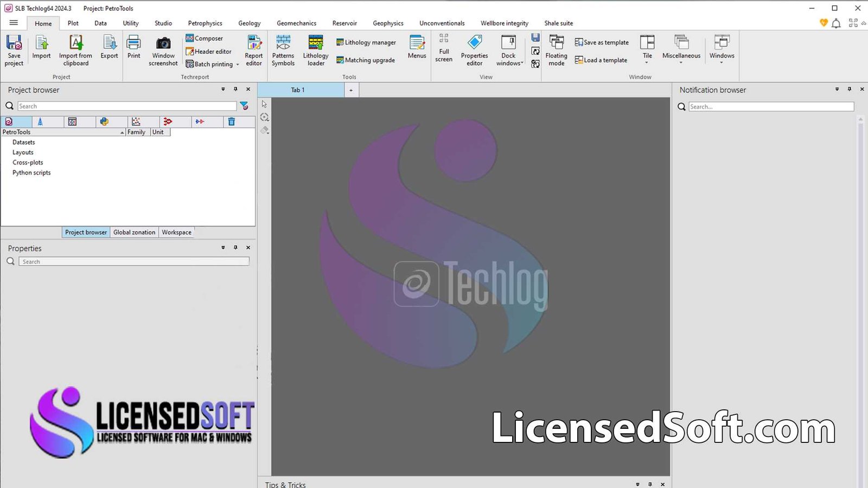Open the Lithology manager

pyautogui.click(x=366, y=42)
